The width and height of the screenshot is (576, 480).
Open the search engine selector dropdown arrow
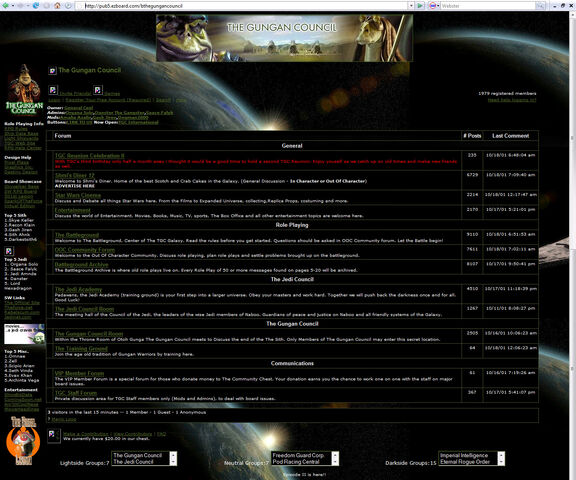click(438, 6)
